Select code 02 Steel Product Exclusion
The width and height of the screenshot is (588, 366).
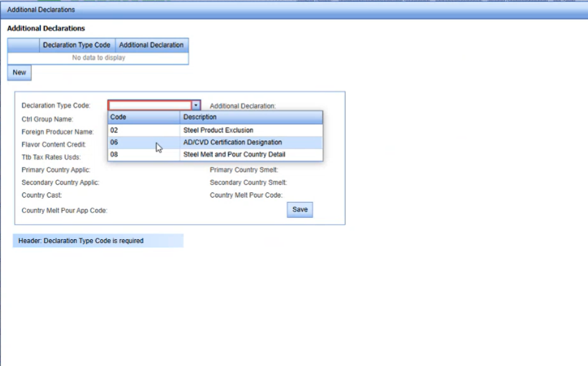[x=217, y=130]
